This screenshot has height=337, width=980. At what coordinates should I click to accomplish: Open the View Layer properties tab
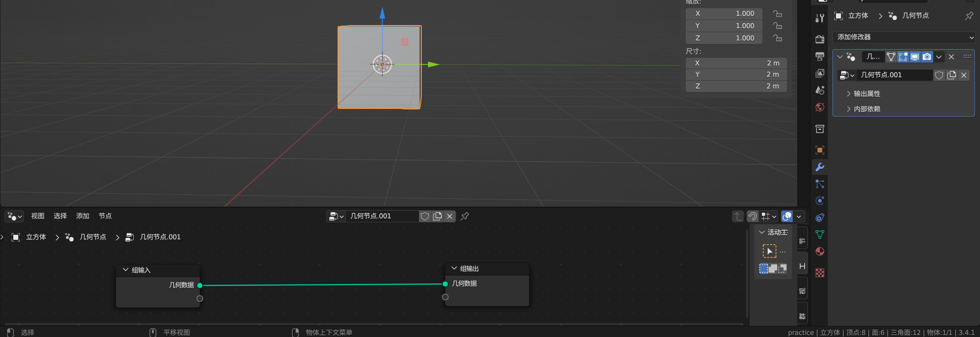tap(820, 73)
